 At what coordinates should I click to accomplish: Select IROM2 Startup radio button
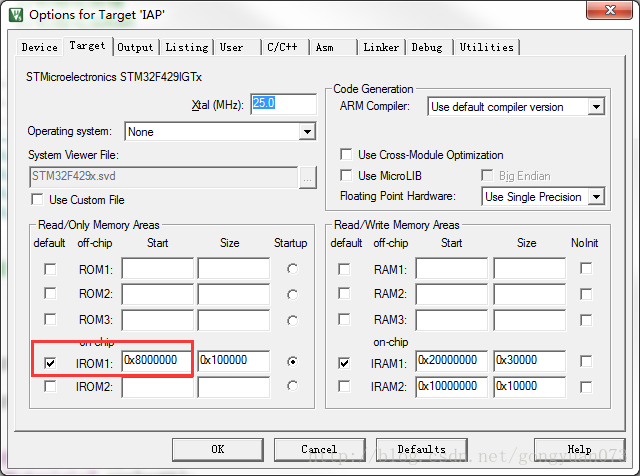(292, 386)
